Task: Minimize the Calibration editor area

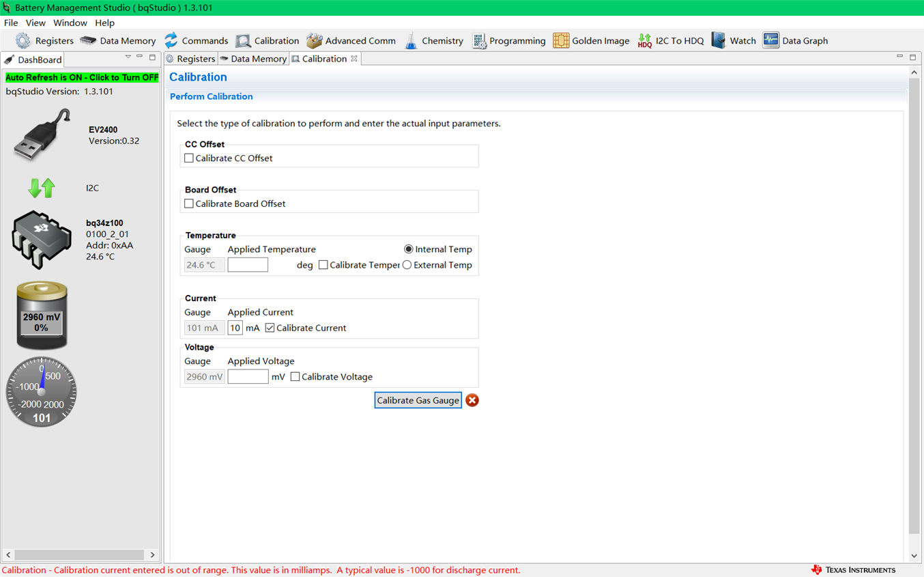Action: point(899,57)
